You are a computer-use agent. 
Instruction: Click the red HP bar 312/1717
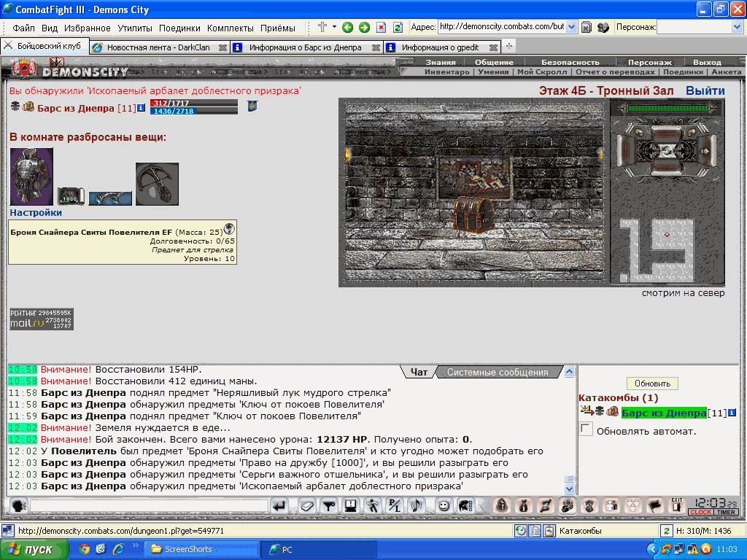[193, 103]
